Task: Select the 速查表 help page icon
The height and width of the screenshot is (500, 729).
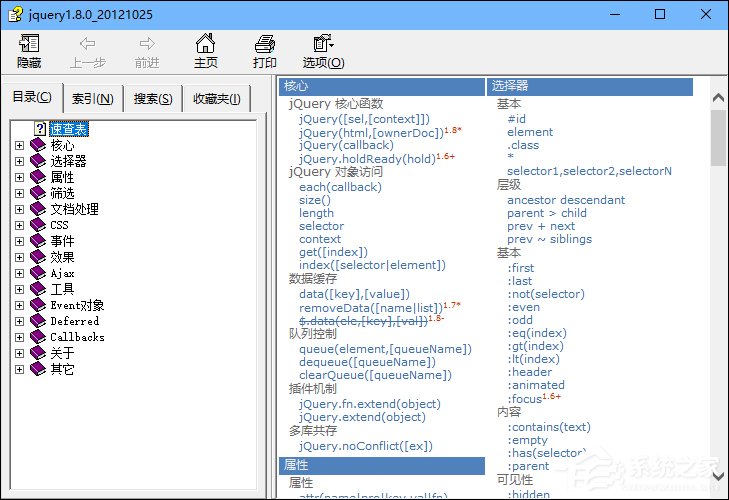Action: pyautogui.click(x=40, y=129)
